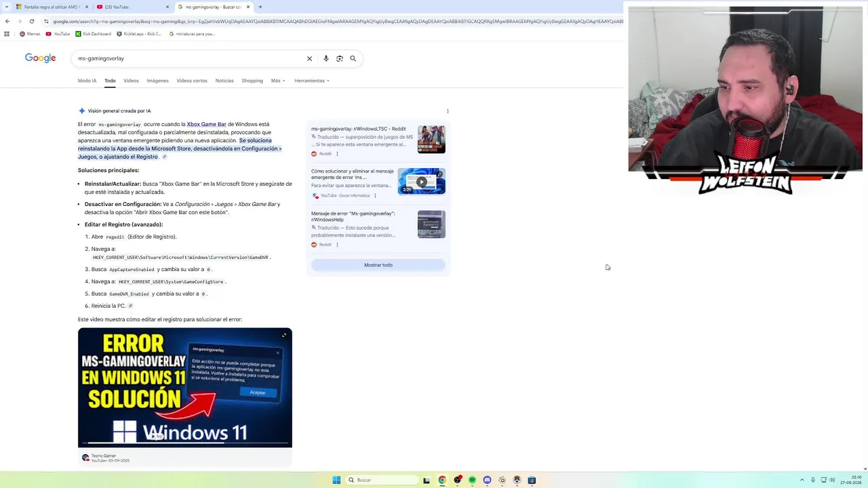The image size is (868, 488).
Task: Open Google Lens image search icon
Action: click(340, 58)
